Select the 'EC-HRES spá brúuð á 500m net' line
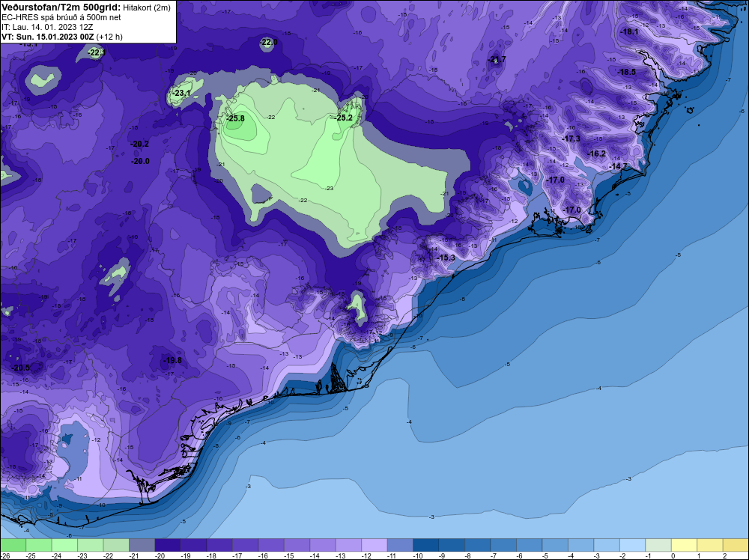Screen dimensions: 749x560 [61, 17]
